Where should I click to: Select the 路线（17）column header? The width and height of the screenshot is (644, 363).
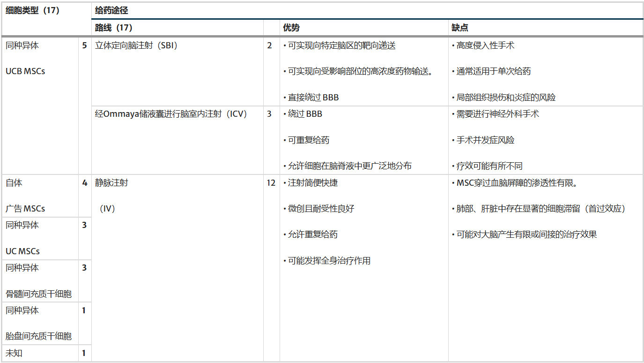point(108,27)
